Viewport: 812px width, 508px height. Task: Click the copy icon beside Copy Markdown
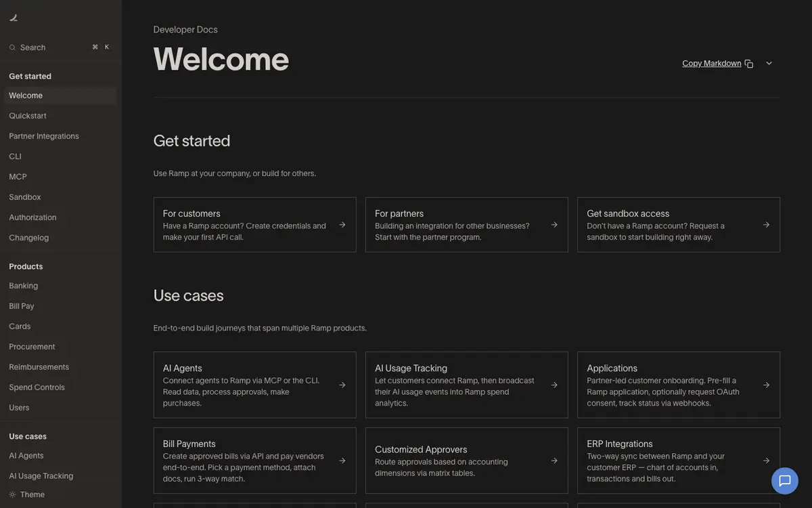coord(748,64)
